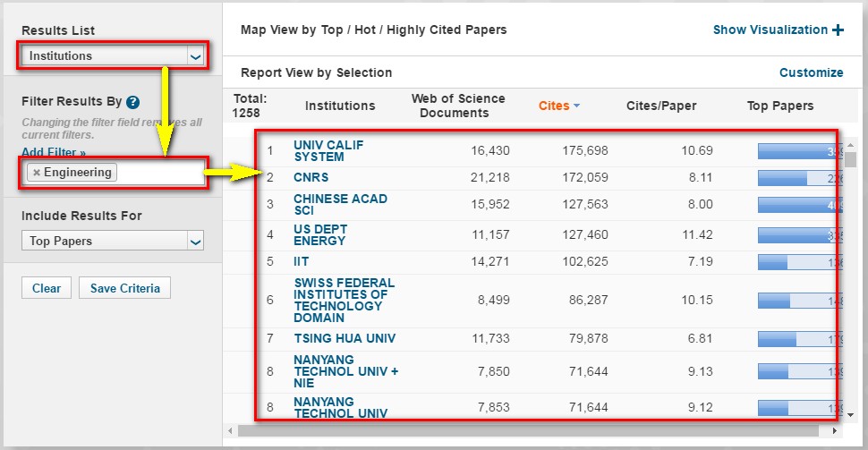
Task: Click documents value 21,218
Action: (x=489, y=178)
